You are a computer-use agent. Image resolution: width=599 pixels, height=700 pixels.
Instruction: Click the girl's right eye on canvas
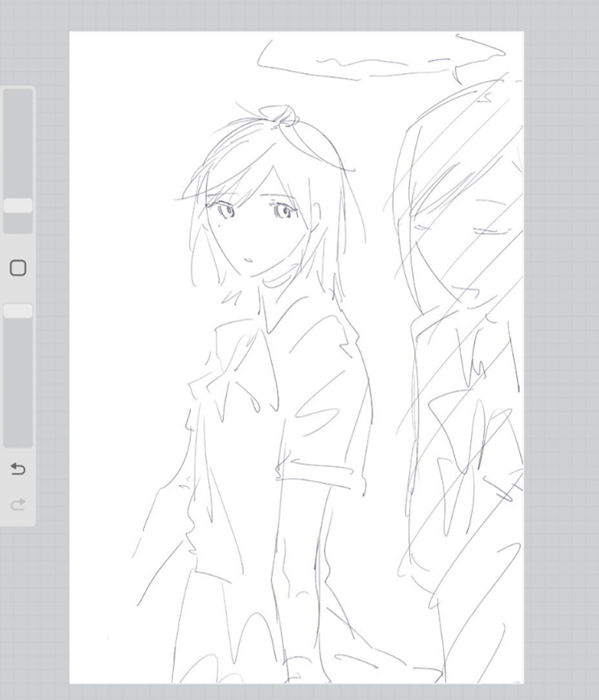click(284, 210)
